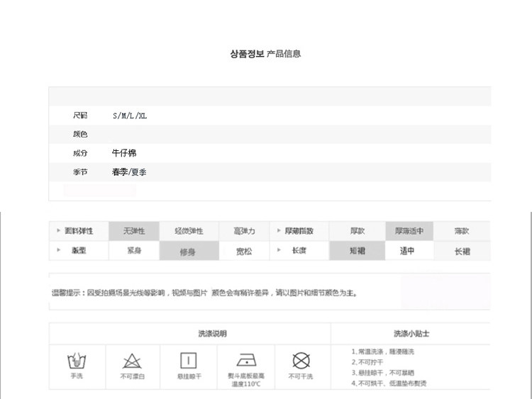Click the S/M/L/XL size value
Screen dimensions: 532x399
(x=130, y=116)
